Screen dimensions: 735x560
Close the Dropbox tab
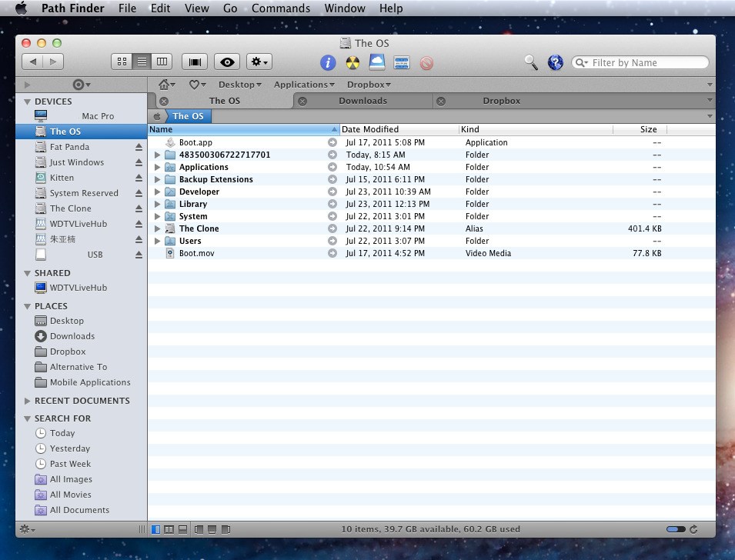coord(441,102)
